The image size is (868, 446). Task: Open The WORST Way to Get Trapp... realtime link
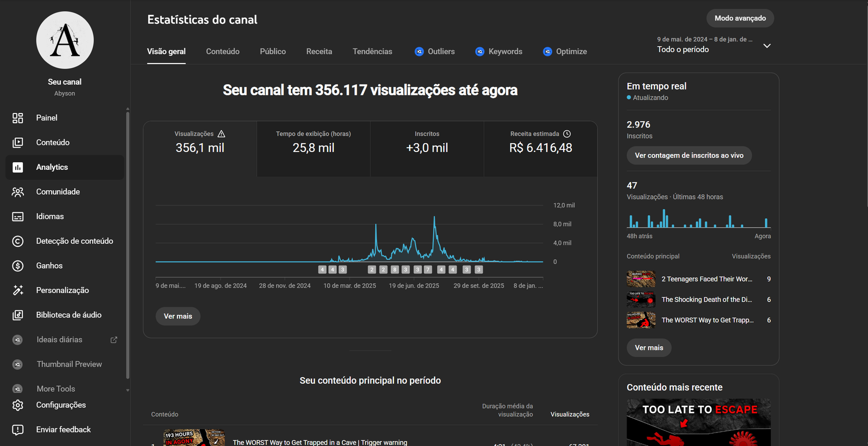tap(707, 321)
